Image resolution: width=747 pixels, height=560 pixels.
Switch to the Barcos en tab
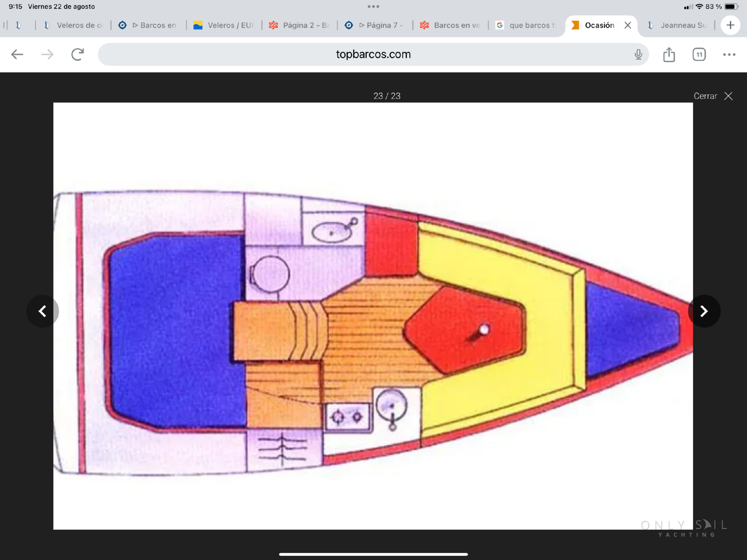point(148,25)
